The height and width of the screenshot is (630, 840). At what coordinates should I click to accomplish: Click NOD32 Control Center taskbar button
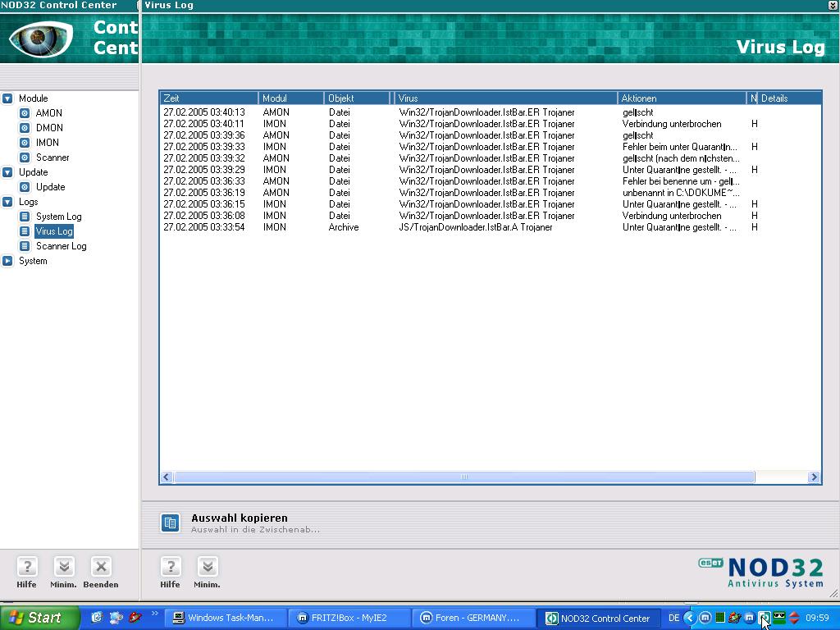pyautogui.click(x=599, y=618)
